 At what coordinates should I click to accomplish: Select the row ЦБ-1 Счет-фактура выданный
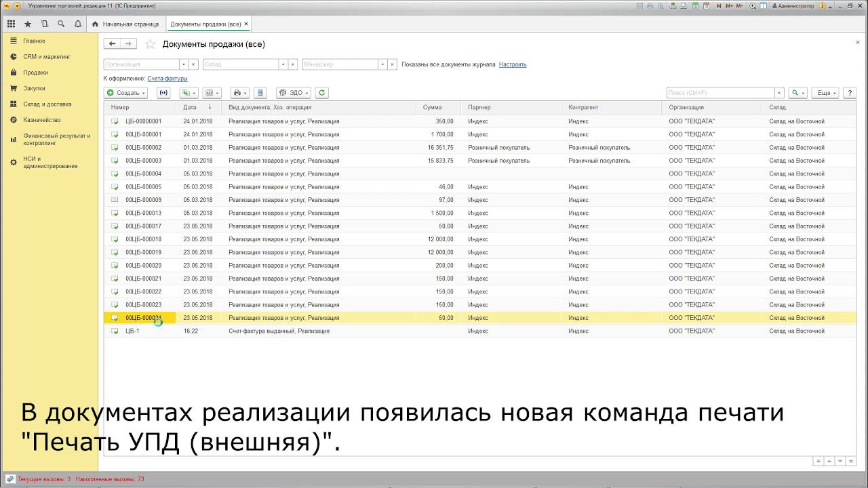click(480, 331)
